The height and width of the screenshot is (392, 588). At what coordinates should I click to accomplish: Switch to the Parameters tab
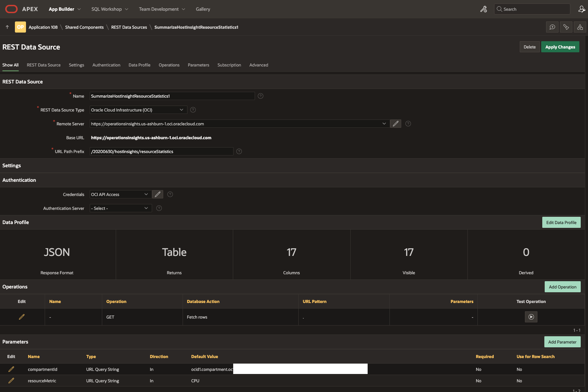tap(199, 65)
